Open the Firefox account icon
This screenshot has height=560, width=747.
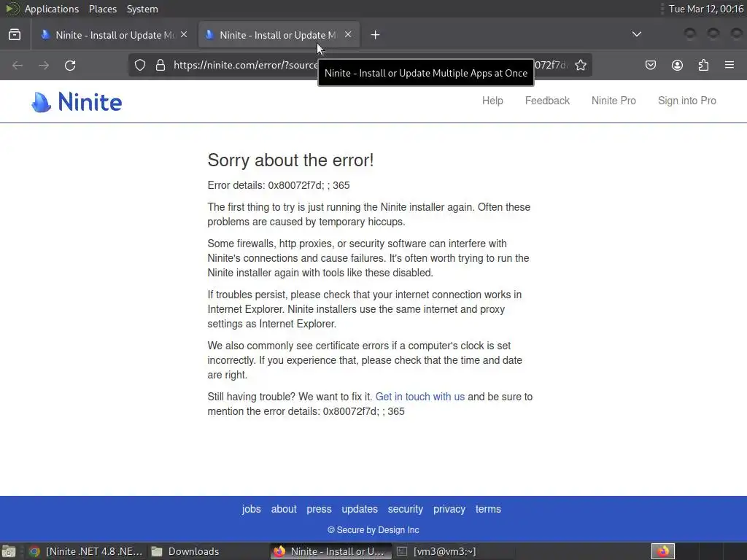[677, 65]
